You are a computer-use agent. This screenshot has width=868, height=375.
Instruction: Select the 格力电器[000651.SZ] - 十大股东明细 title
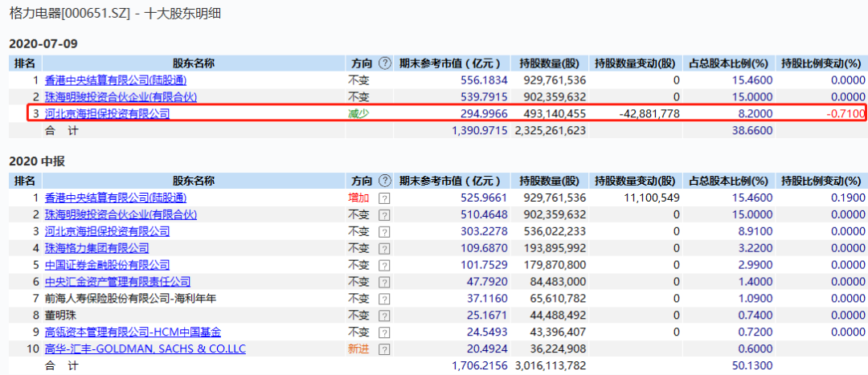[x=115, y=14]
